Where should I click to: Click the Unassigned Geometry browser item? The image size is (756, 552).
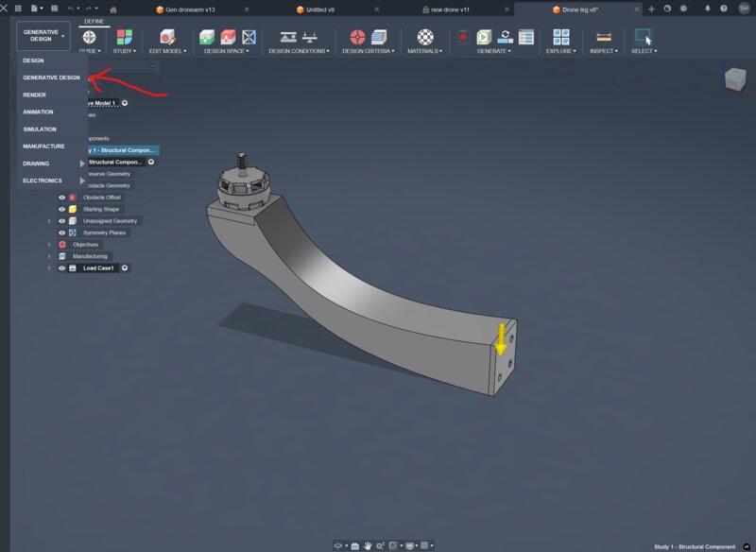(110, 221)
